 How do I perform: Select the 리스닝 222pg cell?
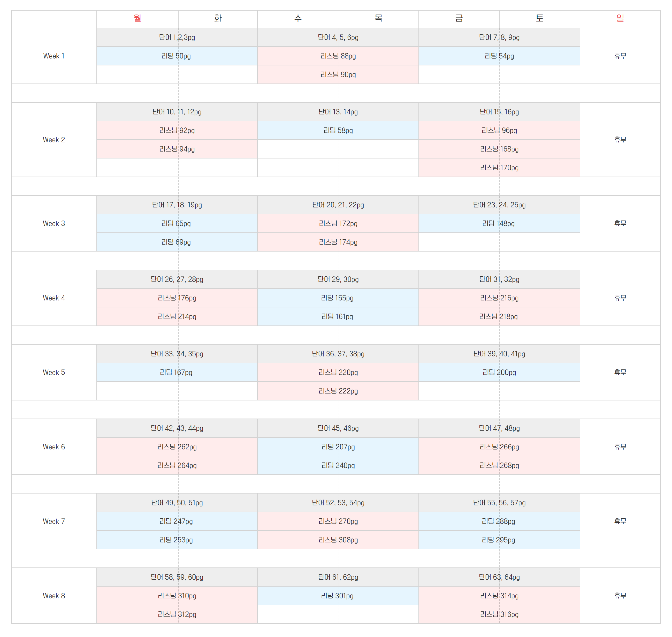(338, 391)
